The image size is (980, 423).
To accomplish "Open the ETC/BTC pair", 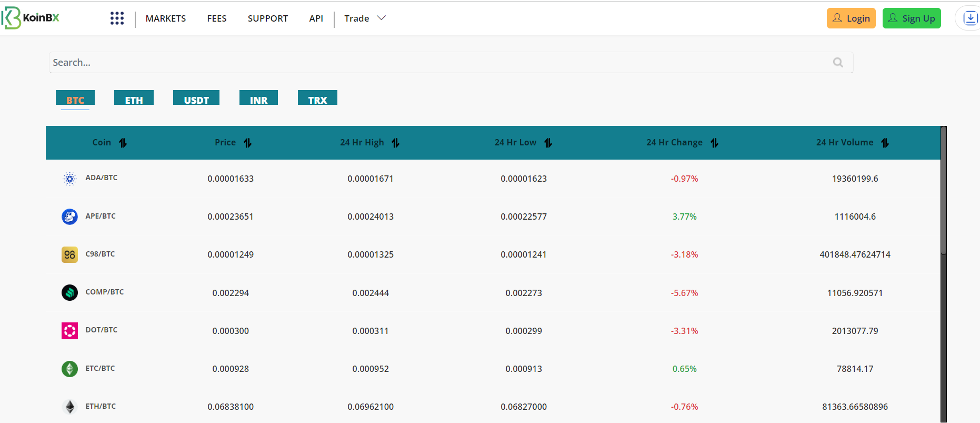I will [x=100, y=368].
